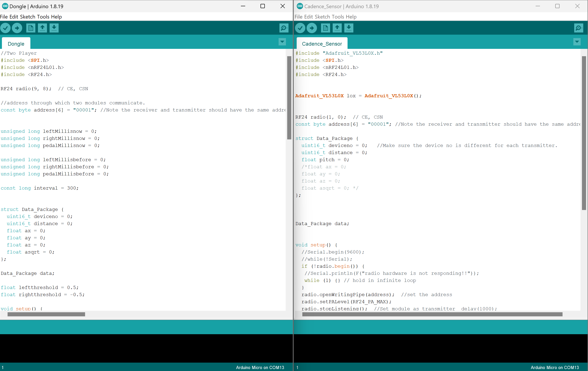Select the Cadence_Sensor sketch tab
Screen dimensions: 588x371
click(322, 44)
